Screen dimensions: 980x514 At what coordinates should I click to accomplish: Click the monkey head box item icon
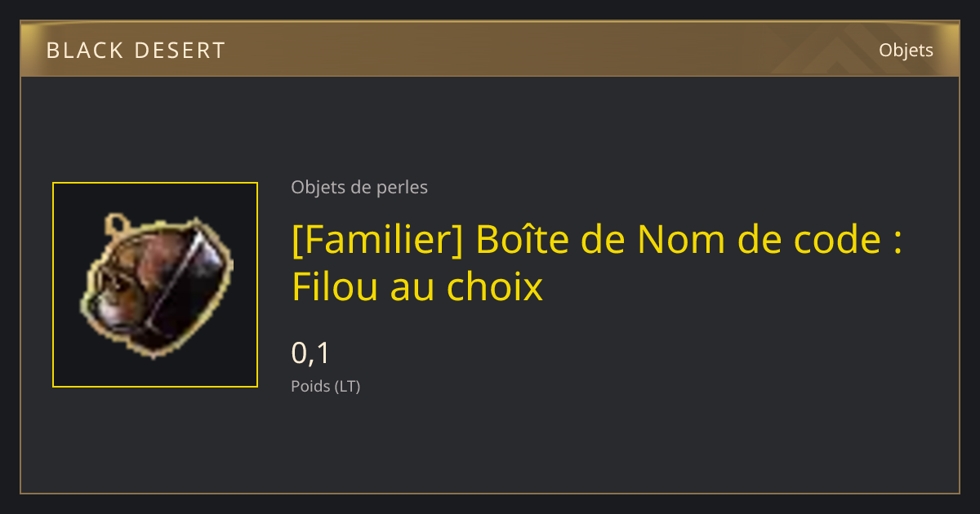point(155,286)
